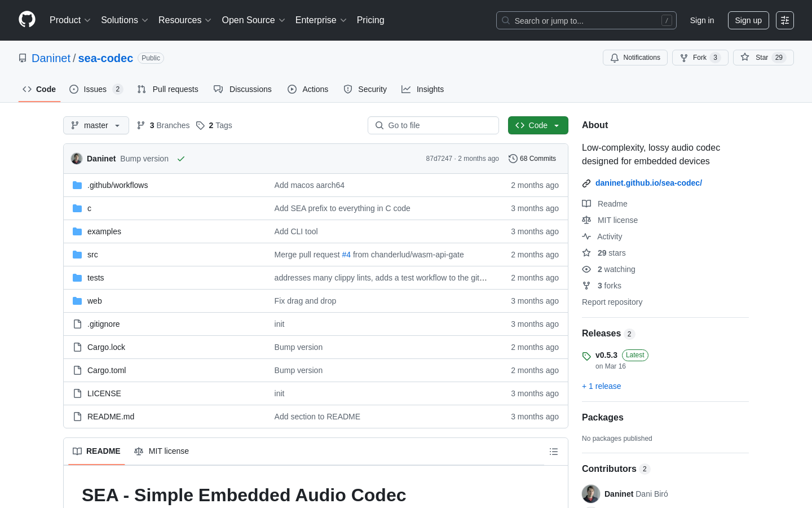Click the + 1 release link
This screenshot has width=812, height=508.
(x=601, y=386)
